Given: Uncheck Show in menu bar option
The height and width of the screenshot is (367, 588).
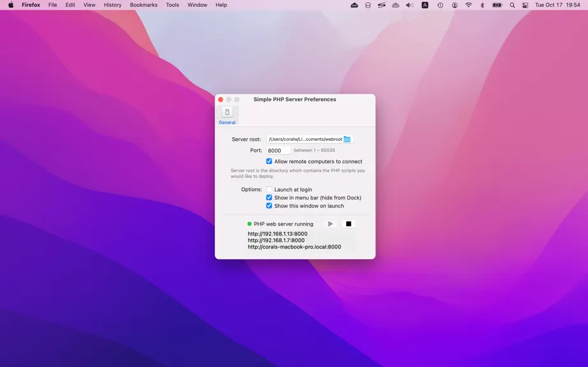Looking at the screenshot, I should pos(269,198).
